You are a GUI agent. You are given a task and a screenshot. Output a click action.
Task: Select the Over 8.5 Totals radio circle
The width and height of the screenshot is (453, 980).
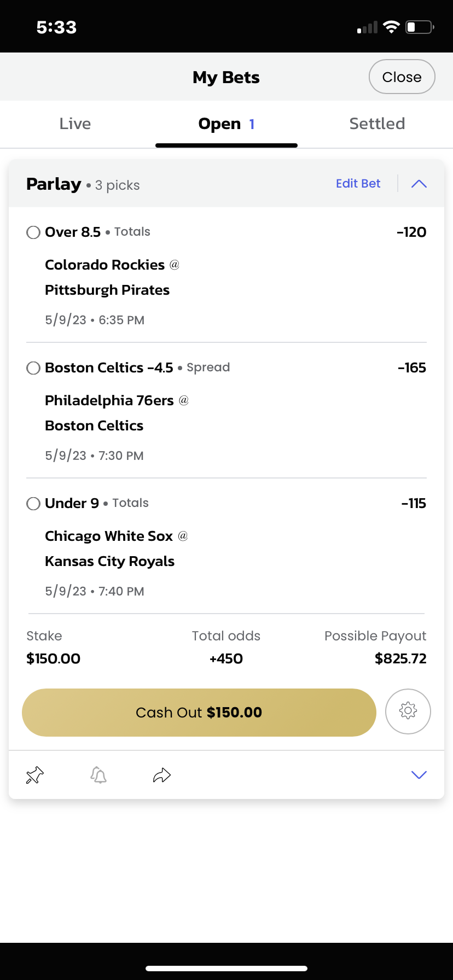click(x=33, y=232)
